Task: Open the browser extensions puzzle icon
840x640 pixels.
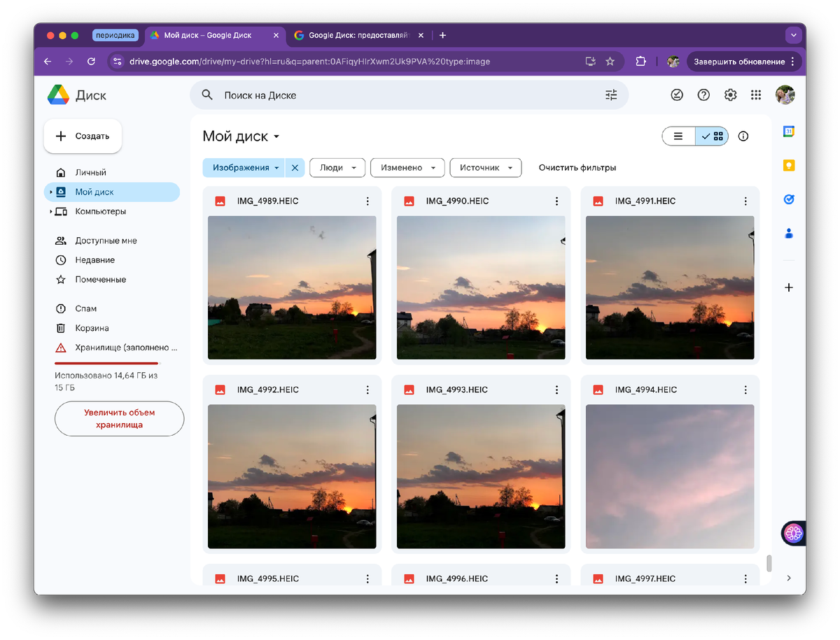Action: pos(640,62)
